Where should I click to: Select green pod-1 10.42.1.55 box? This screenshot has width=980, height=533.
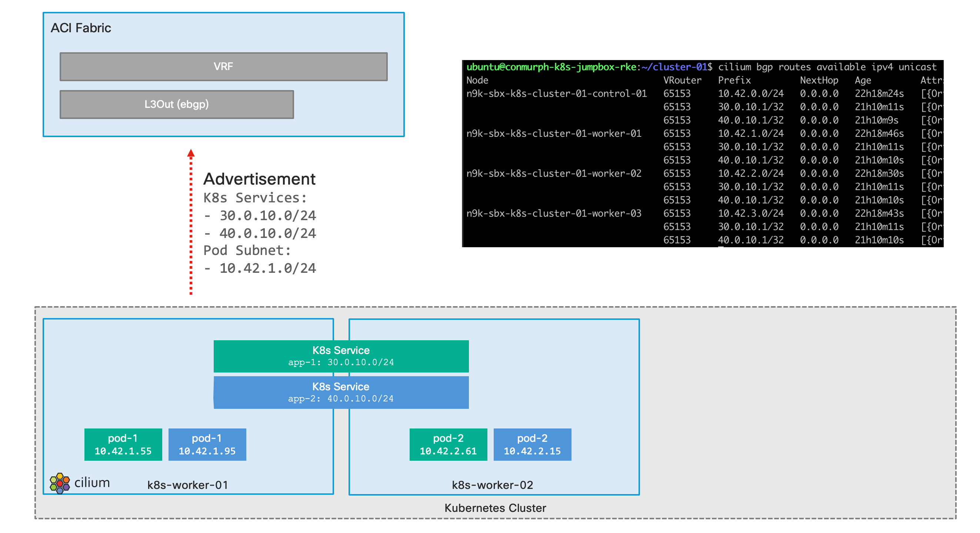[123, 445]
